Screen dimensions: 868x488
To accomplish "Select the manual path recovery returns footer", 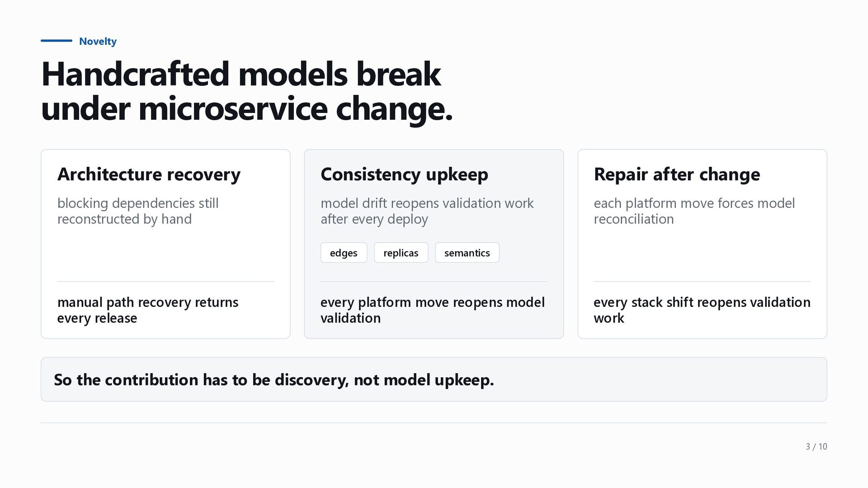I will [148, 310].
